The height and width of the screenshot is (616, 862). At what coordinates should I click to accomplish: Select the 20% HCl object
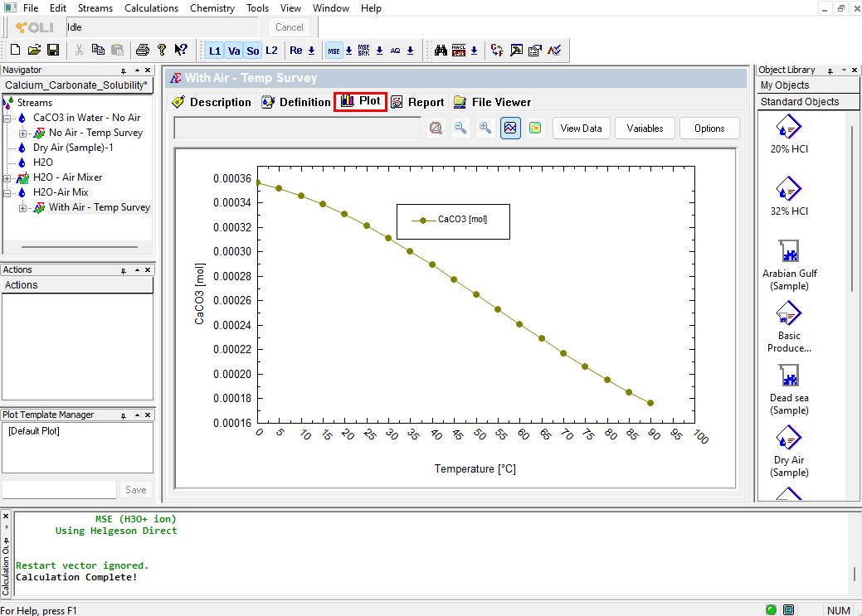coord(789,134)
